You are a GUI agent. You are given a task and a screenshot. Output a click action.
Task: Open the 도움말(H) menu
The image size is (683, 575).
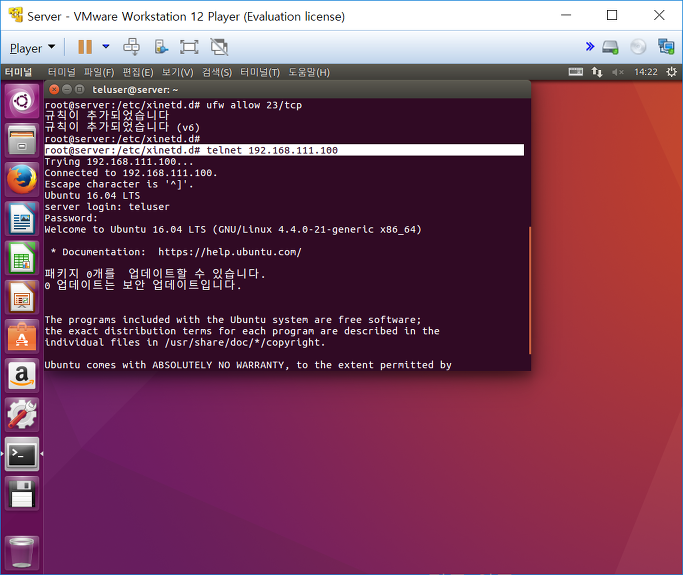tap(309, 72)
